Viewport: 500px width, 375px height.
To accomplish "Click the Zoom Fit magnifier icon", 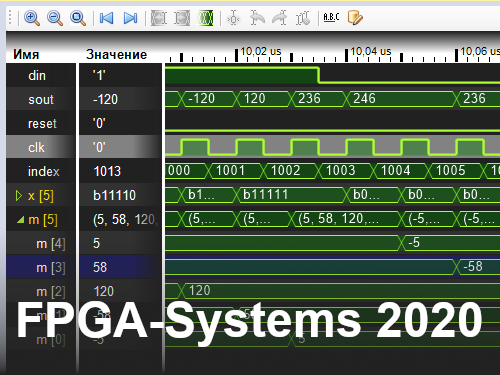I will pyautogui.click(x=78, y=18).
